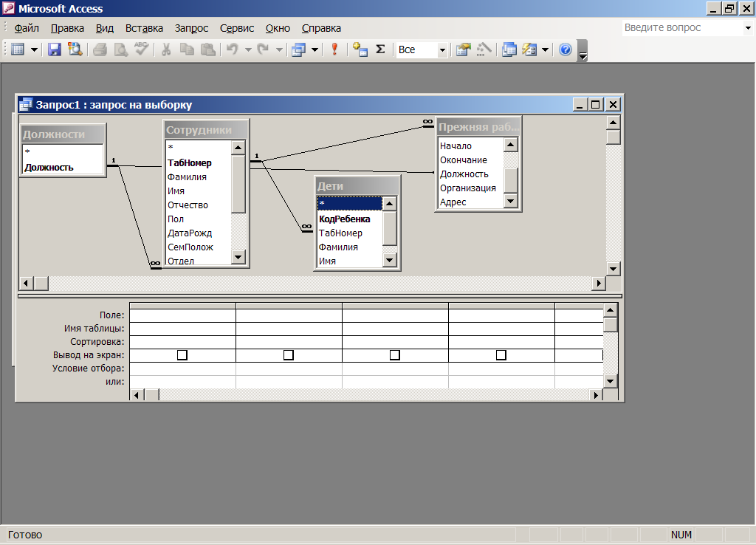
Task: Tick the show checkbox in fourth grid column
Action: 501,355
